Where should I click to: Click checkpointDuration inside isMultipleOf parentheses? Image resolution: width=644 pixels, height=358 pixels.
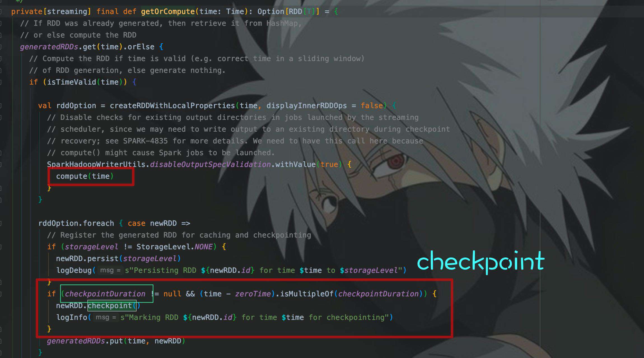coord(378,294)
